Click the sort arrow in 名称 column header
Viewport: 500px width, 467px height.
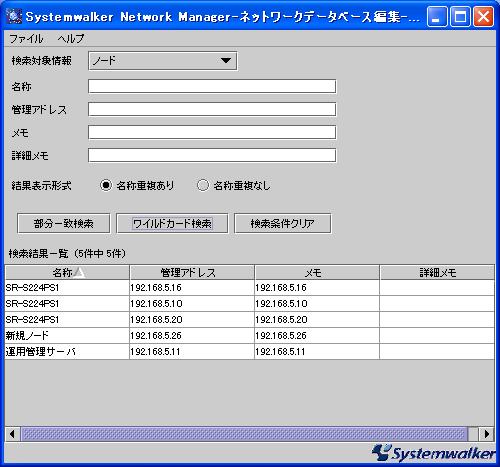(x=79, y=273)
